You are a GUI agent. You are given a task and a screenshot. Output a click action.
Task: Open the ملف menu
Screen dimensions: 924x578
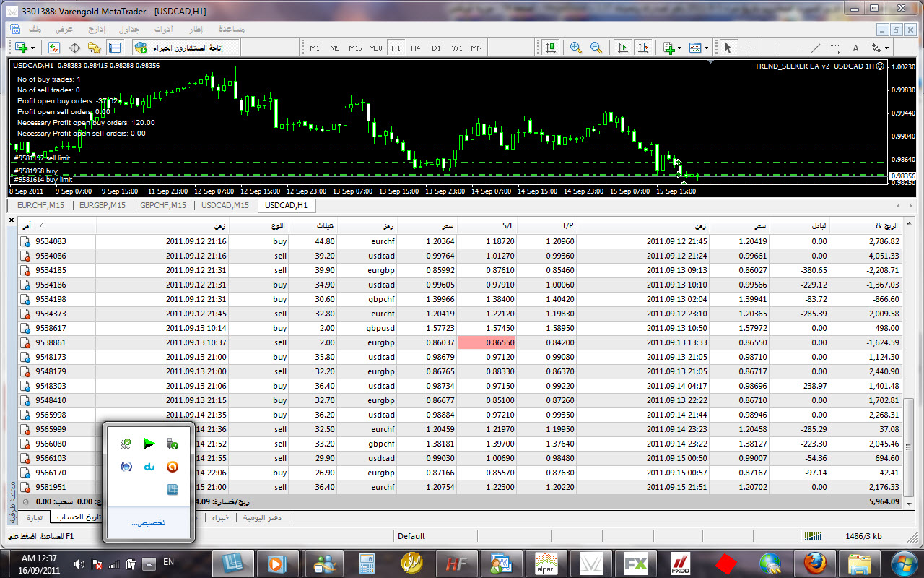[x=35, y=30]
